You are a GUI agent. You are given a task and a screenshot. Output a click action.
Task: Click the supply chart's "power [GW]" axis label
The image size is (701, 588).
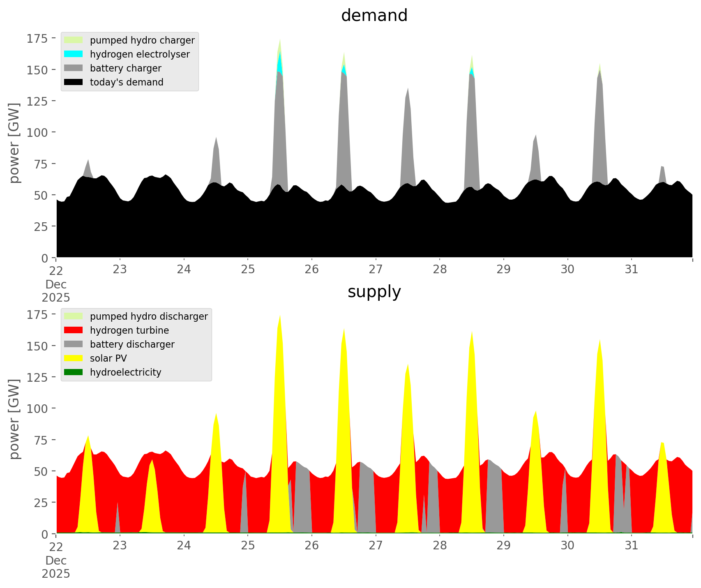[14, 419]
